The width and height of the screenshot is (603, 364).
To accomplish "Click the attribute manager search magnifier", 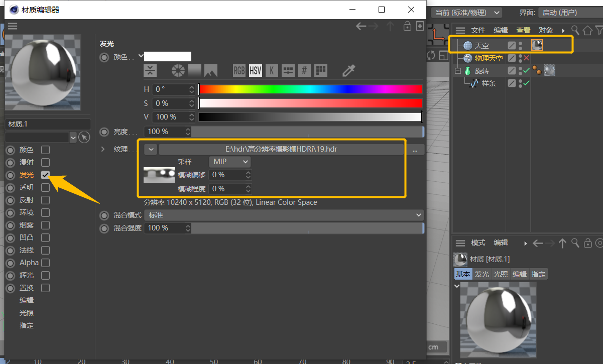I will (x=575, y=243).
